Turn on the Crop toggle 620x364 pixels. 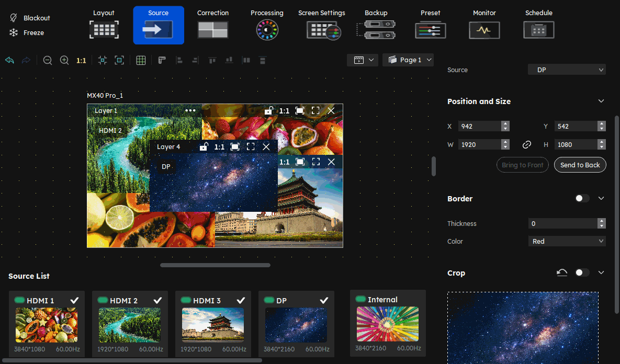[x=582, y=273]
